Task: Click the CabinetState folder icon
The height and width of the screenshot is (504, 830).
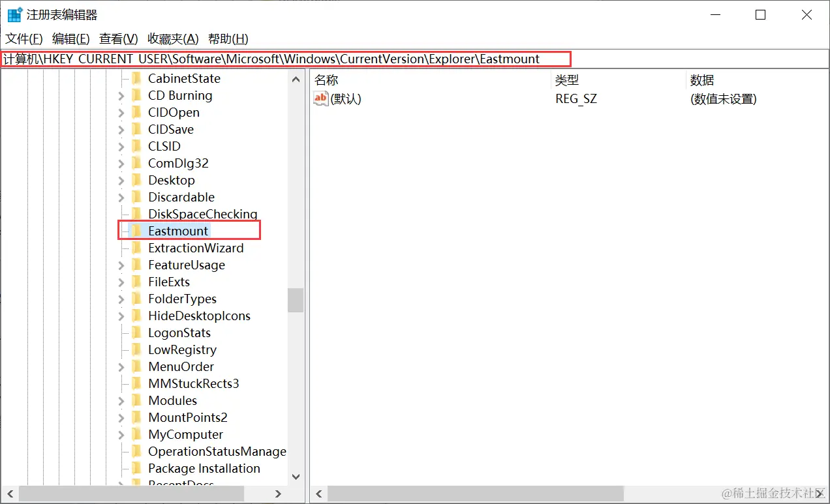Action: point(136,78)
